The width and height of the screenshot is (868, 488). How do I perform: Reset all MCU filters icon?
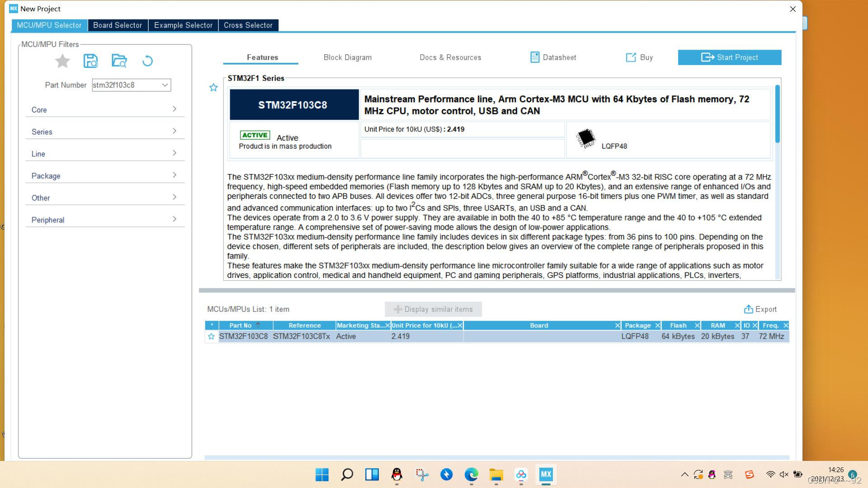click(147, 61)
